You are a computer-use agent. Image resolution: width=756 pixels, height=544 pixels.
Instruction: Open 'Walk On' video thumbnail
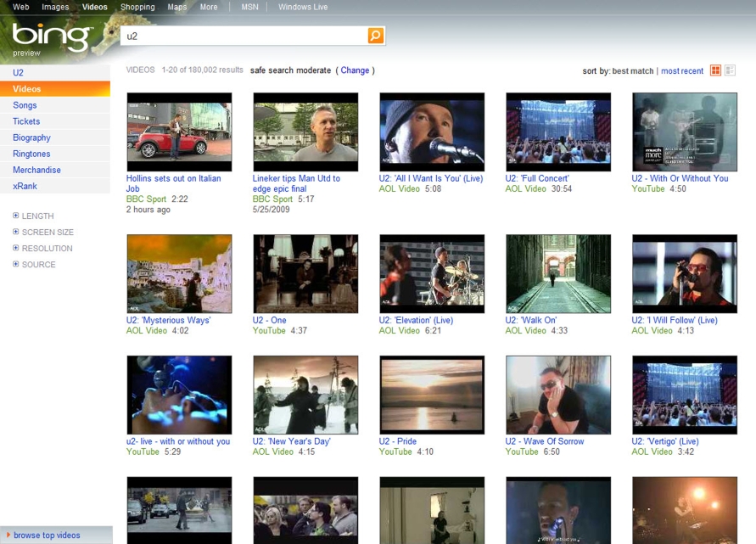tap(558, 273)
